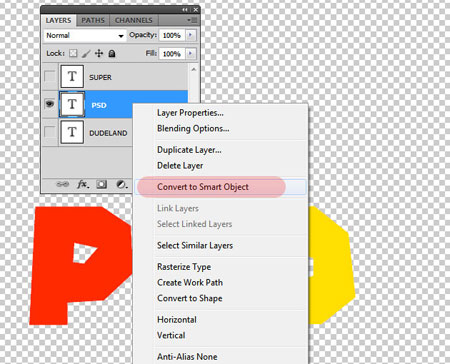The width and height of the screenshot is (450, 364).
Task: Open the fx layer style button
Action: click(x=83, y=184)
